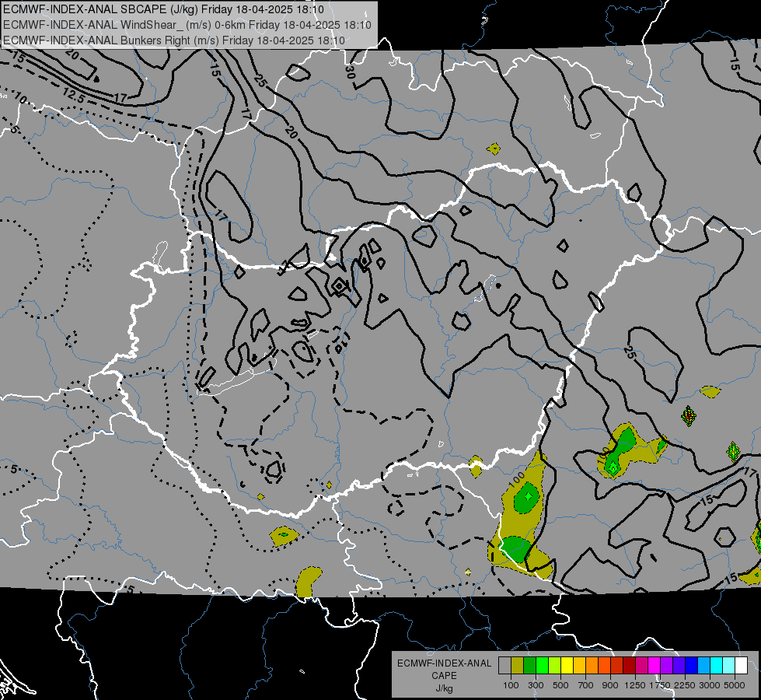Pick the dark maroon legend swatch

[x=629, y=665]
